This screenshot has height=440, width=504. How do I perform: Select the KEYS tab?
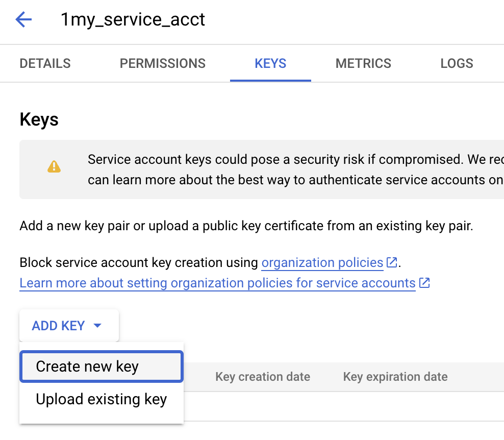tap(270, 63)
